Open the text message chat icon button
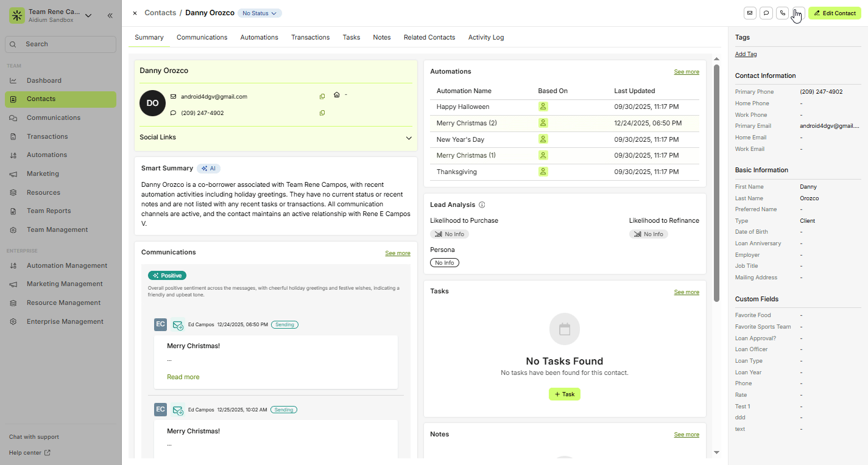The width and height of the screenshot is (868, 465). coord(766,13)
